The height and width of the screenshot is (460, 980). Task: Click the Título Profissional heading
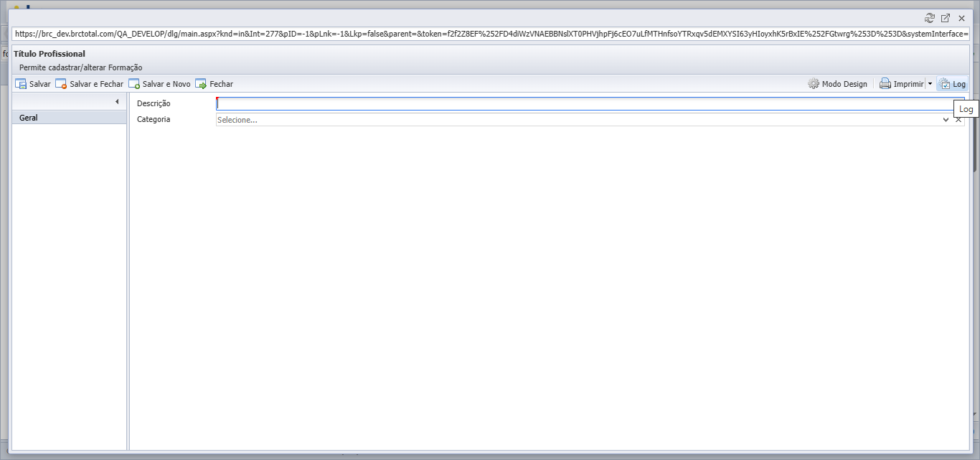[x=50, y=54]
